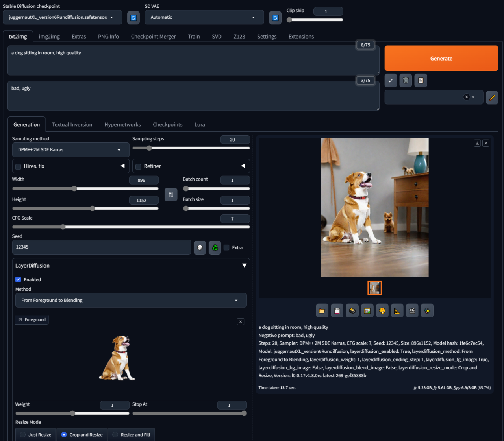The width and height of the screenshot is (504, 441).
Task: Click the sparkle upscale icon below the image
Action: click(x=427, y=311)
